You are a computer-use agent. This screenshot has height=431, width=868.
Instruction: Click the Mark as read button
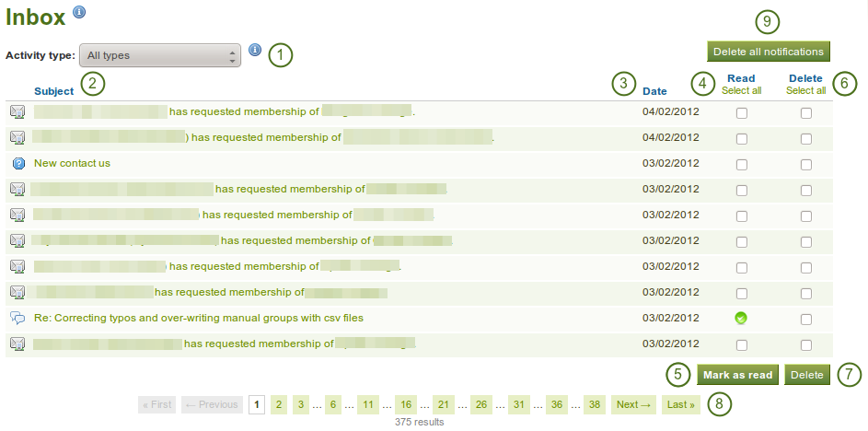[x=737, y=375]
